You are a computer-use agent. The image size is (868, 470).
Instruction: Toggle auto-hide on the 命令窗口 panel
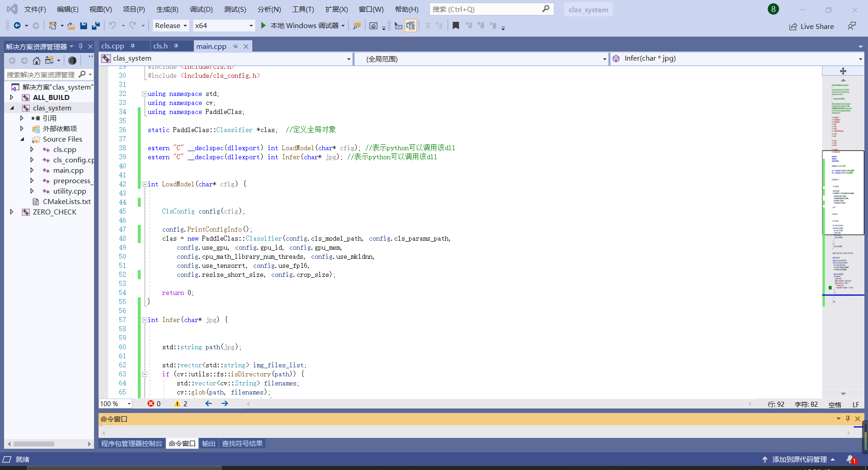point(848,419)
